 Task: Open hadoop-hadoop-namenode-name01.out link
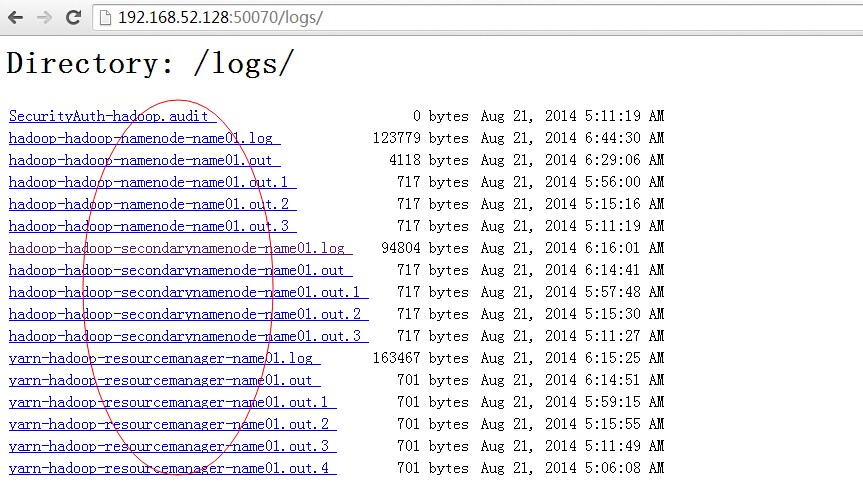point(142,160)
